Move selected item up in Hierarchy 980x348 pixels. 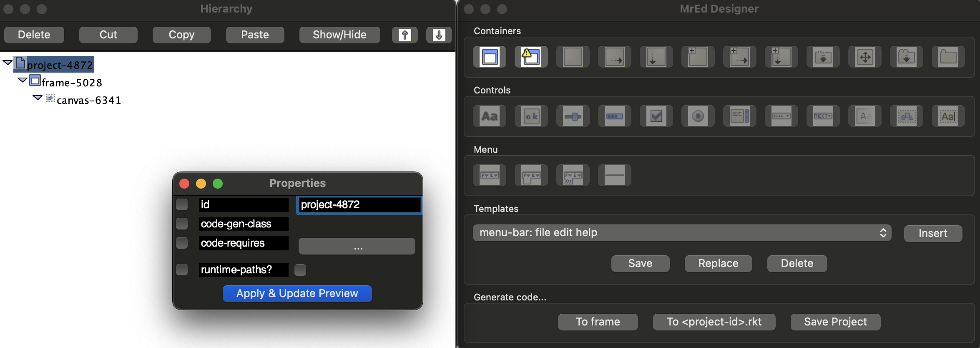405,35
